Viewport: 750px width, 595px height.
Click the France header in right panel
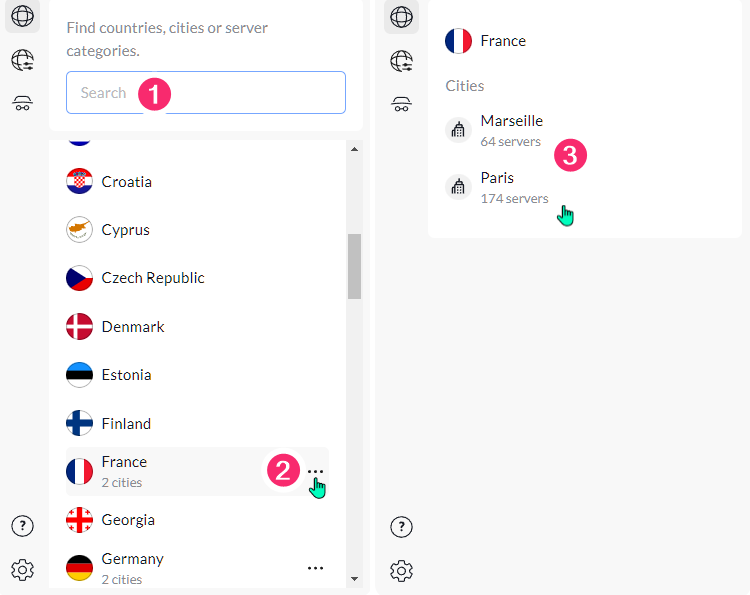(502, 41)
